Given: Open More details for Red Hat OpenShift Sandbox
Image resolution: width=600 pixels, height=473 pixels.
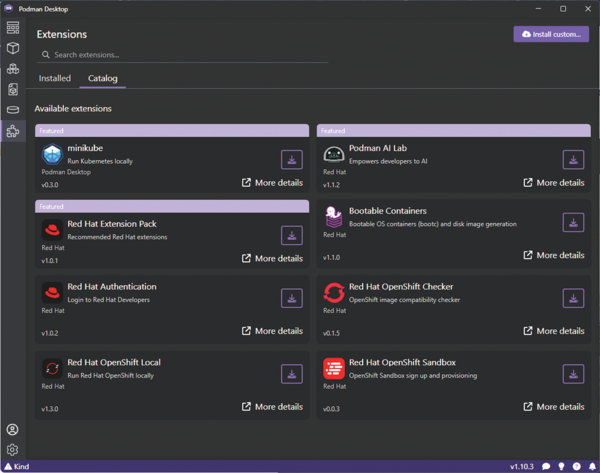Looking at the screenshot, I should pos(554,406).
